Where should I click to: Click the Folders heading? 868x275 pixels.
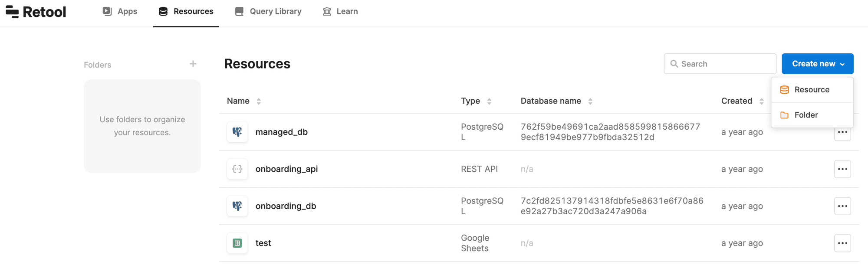click(x=98, y=65)
